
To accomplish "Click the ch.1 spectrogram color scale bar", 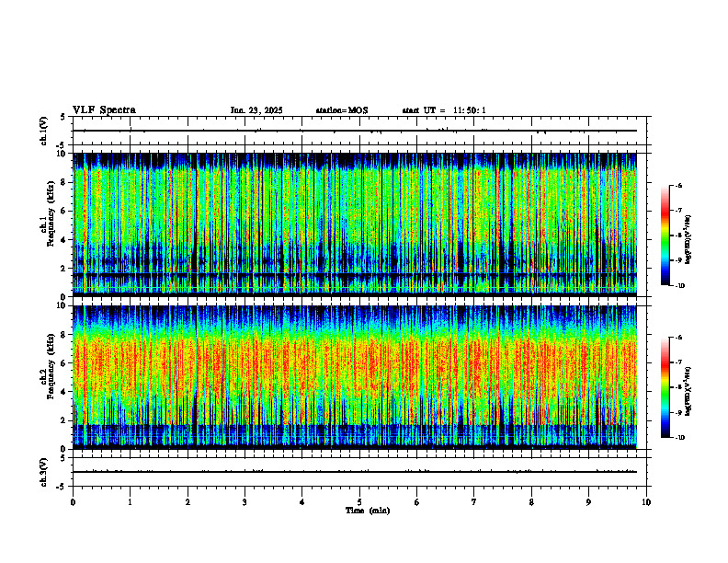I will (665, 236).
